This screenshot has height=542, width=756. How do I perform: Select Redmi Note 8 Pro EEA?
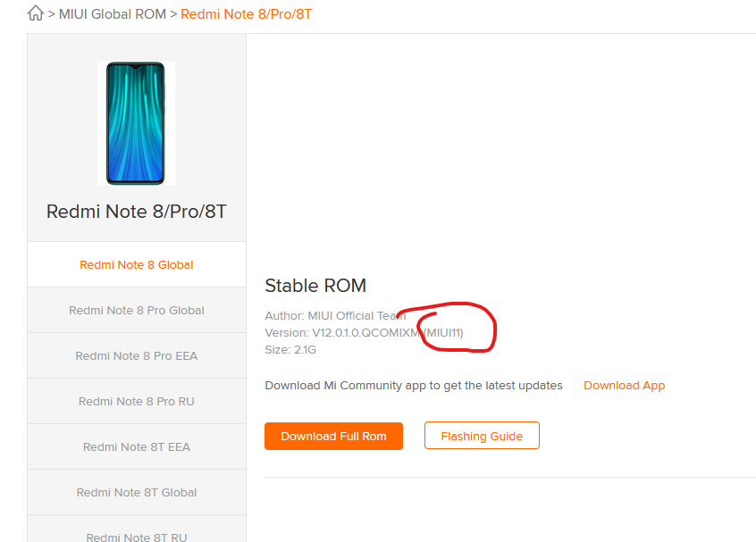point(137,355)
